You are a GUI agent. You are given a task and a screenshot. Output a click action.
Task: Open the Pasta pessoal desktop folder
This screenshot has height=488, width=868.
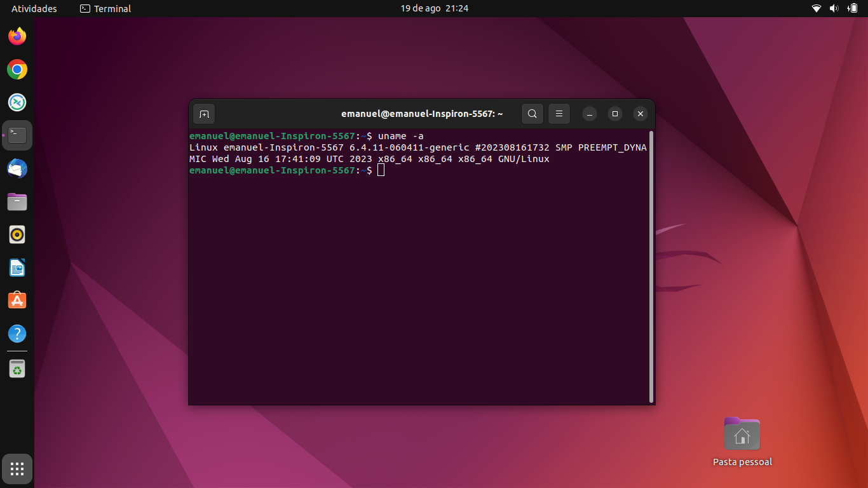(742, 442)
